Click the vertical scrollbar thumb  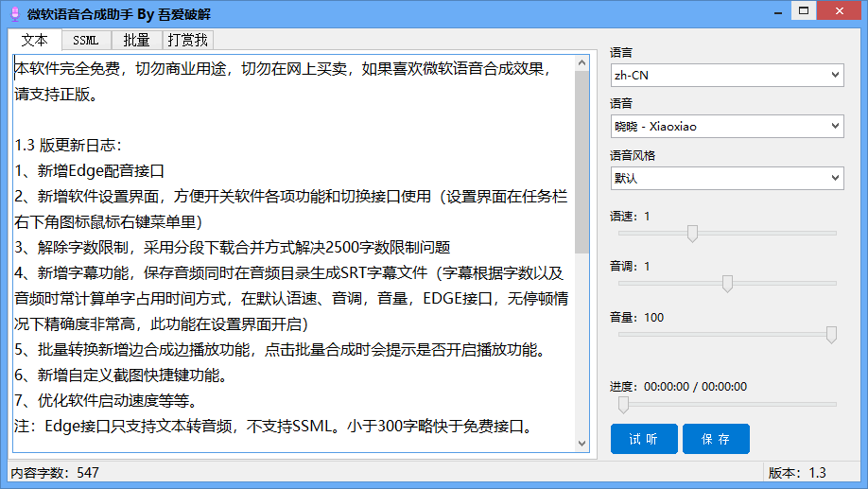click(582, 162)
